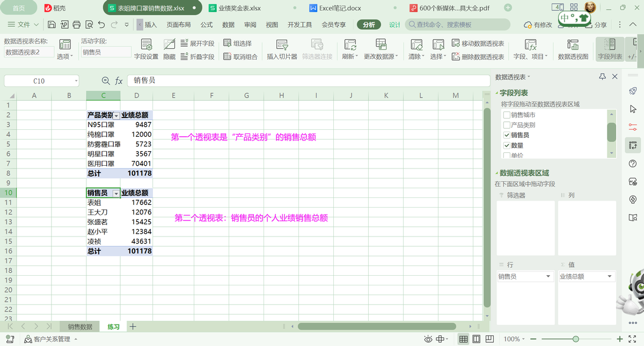Click the 有修改 cloud status button

point(538,25)
